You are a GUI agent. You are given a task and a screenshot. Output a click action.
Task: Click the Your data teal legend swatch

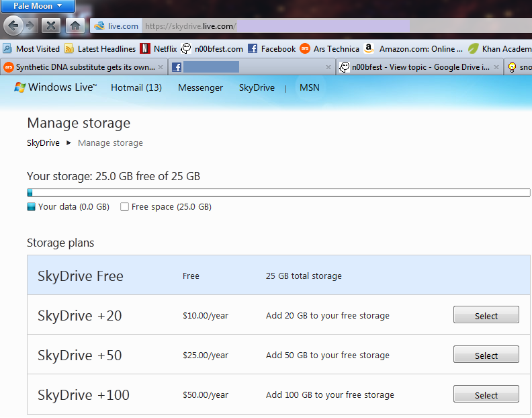click(31, 207)
